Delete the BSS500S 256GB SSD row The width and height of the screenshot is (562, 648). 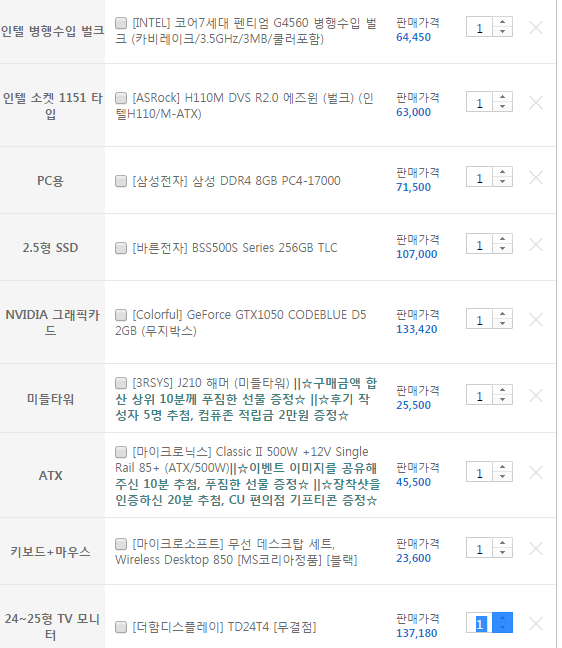pyautogui.click(x=536, y=245)
